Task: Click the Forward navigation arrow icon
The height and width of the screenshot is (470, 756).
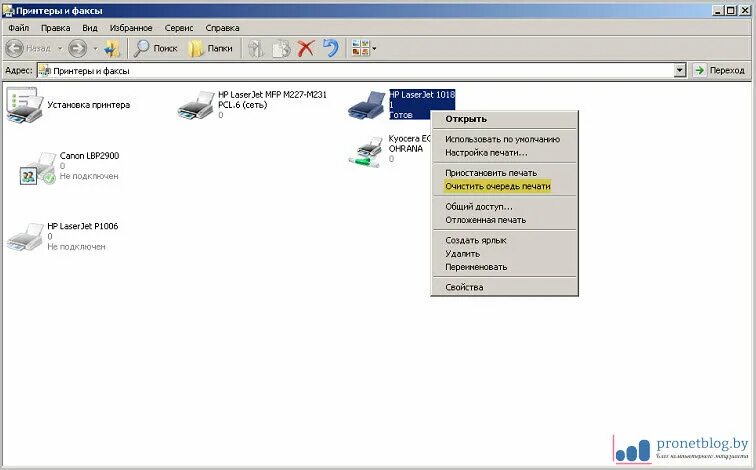Action: click(77, 48)
